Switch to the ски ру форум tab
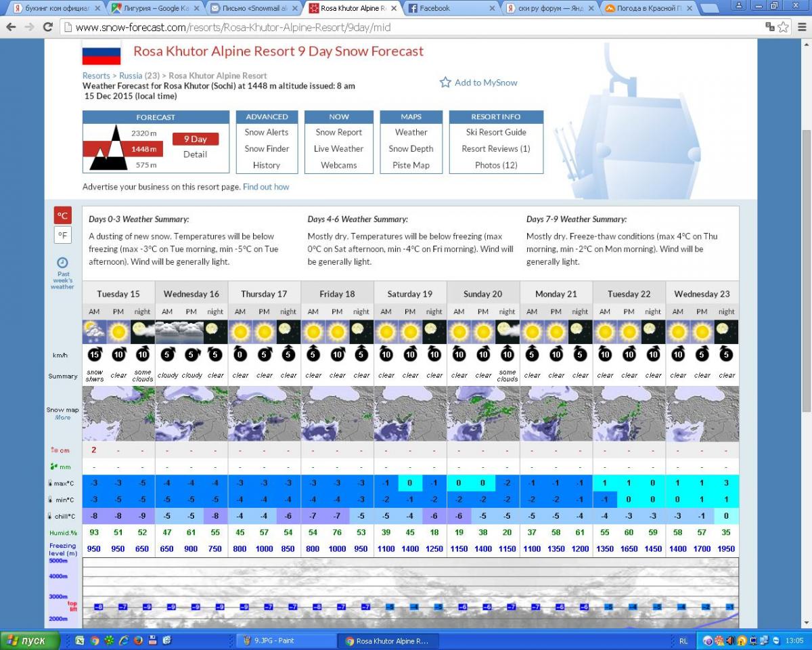 551,8
